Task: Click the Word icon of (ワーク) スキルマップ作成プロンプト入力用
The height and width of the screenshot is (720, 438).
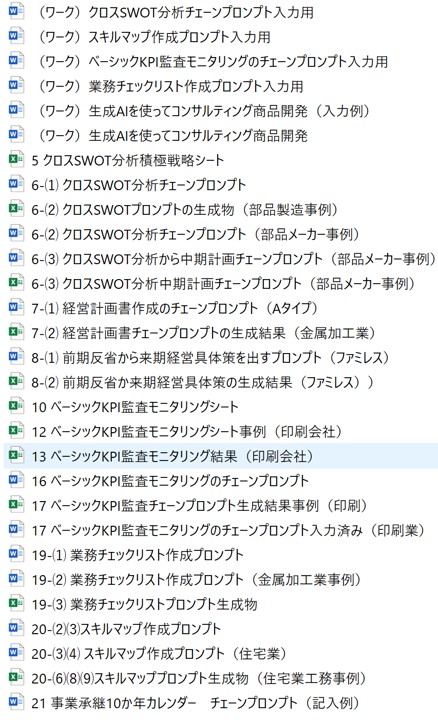Action: pyautogui.click(x=16, y=36)
